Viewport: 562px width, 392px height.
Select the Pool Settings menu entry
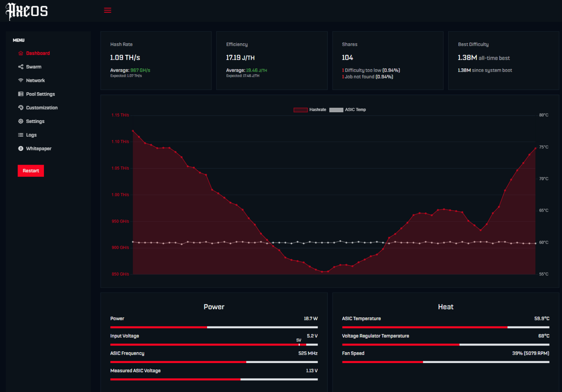40,94
